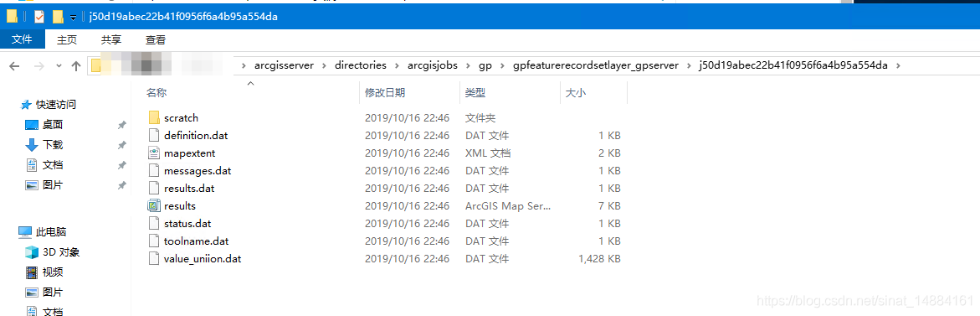This screenshot has width=980, height=316.
Task: Click the Pictures icon under This PC
Action: point(32,293)
